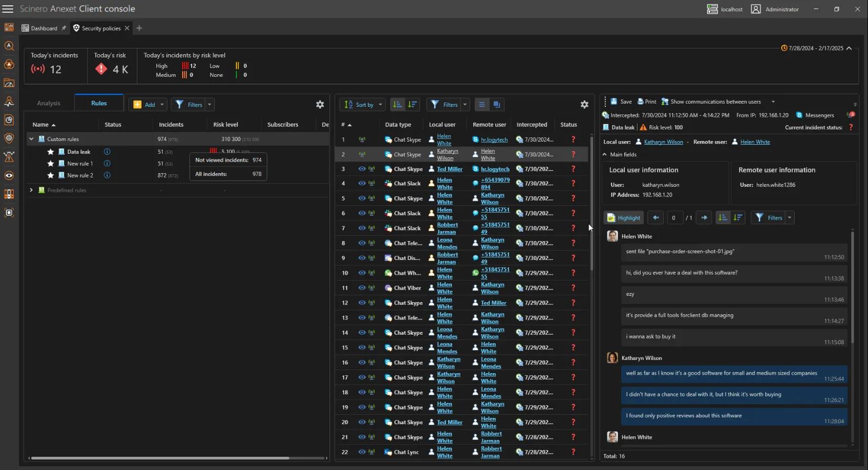Open the Add rule dropdown arrow
The width and height of the screenshot is (868, 470).
162,104
